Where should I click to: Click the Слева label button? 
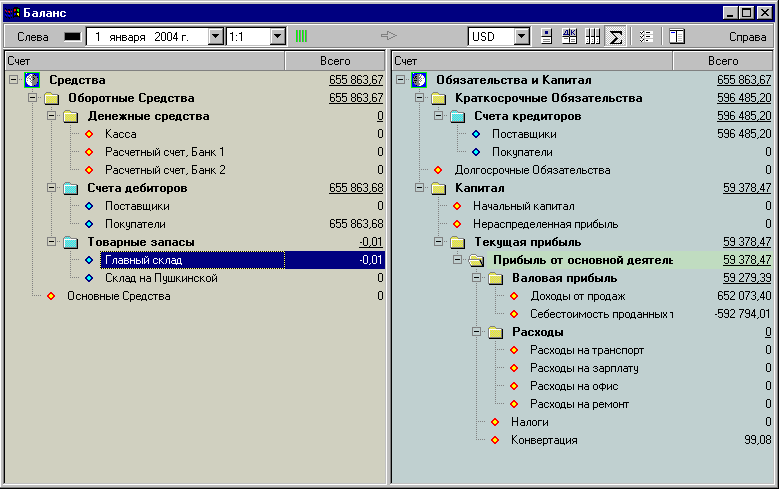pyautogui.click(x=33, y=37)
